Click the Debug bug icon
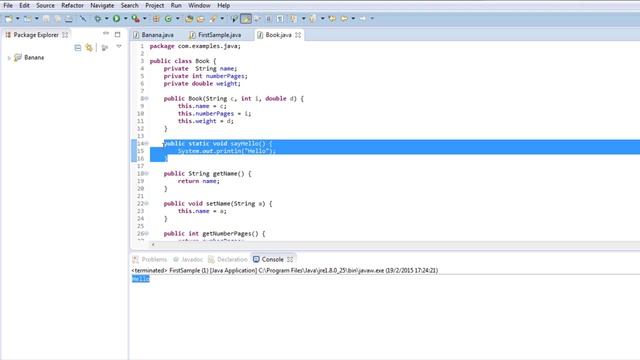 click(x=98, y=19)
